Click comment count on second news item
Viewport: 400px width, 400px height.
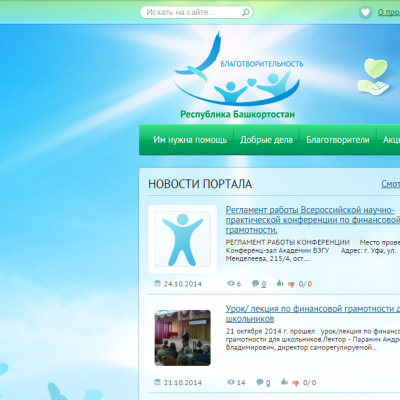tap(268, 383)
